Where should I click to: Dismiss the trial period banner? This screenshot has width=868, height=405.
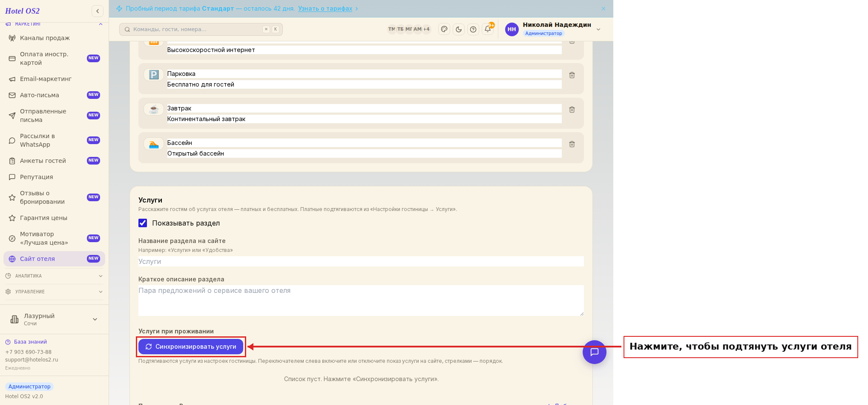604,9
